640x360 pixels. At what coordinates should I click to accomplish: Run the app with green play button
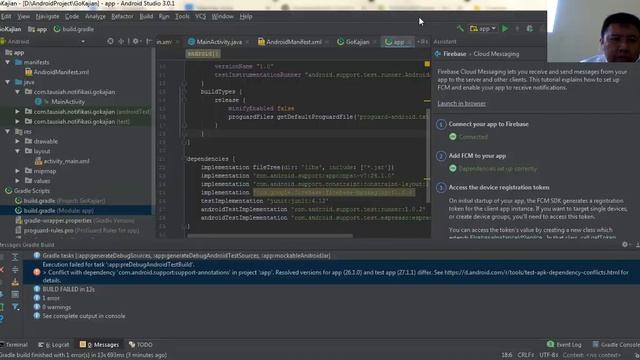pos(505,29)
